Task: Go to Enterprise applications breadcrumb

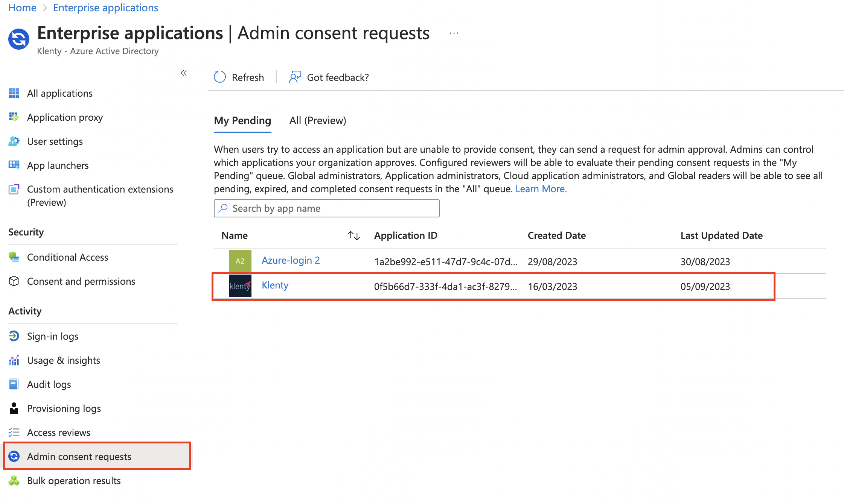Action: 105,8
